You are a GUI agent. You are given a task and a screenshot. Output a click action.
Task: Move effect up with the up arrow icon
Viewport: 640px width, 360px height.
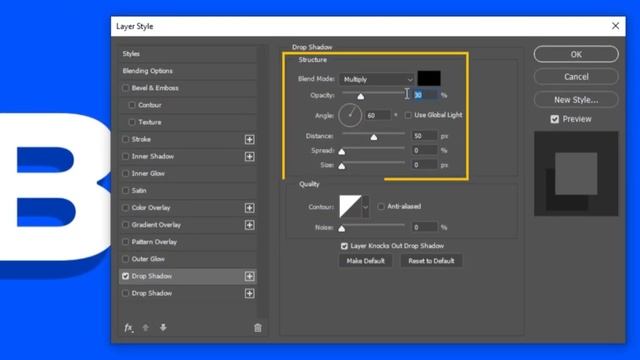146,328
